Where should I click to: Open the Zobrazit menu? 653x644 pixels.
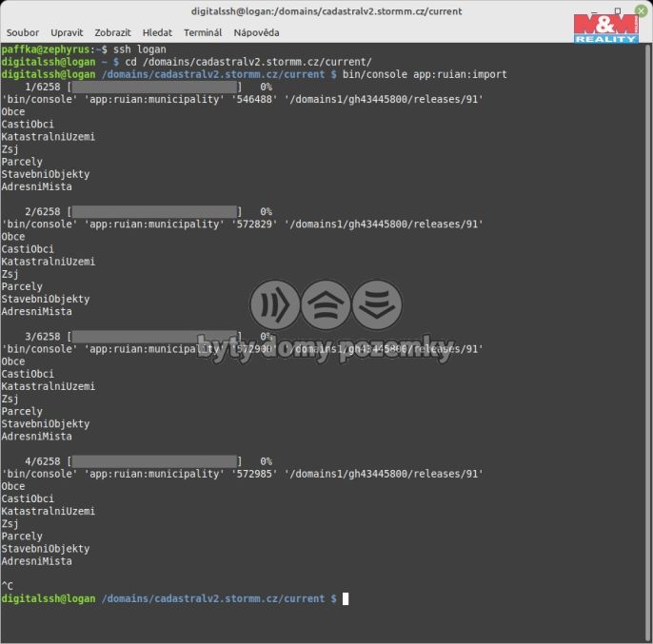(x=113, y=32)
